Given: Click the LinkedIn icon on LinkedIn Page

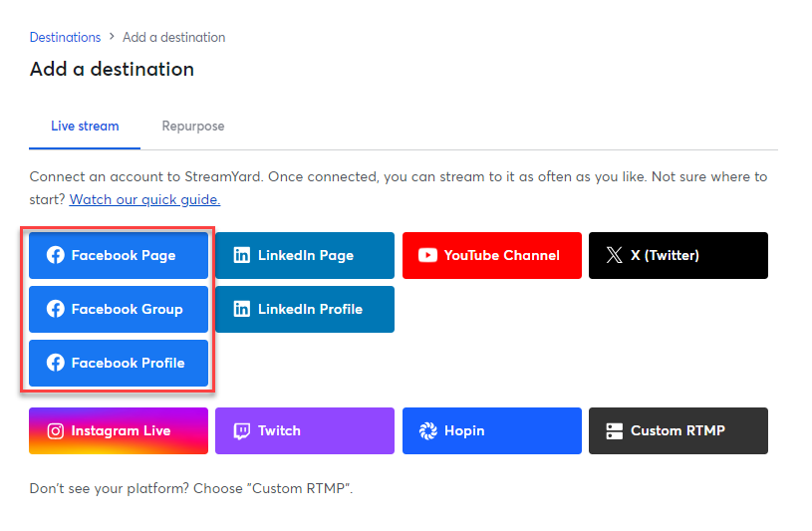Looking at the screenshot, I should point(242,255).
